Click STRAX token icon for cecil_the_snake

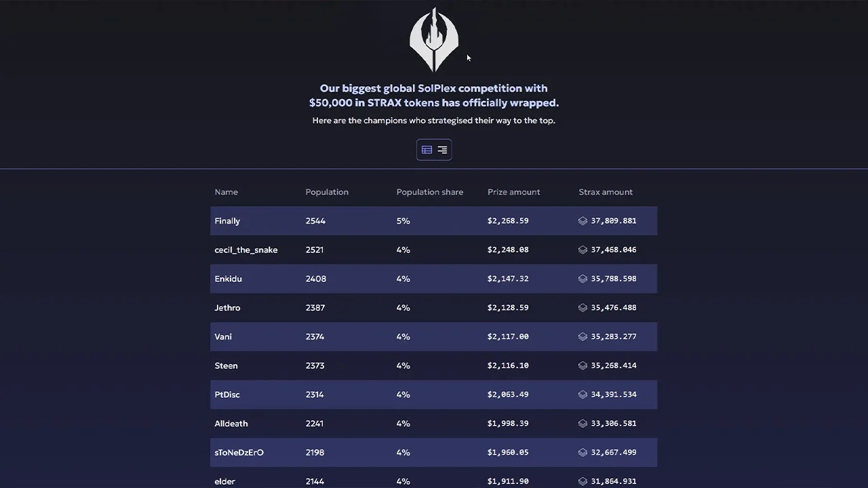tap(583, 250)
